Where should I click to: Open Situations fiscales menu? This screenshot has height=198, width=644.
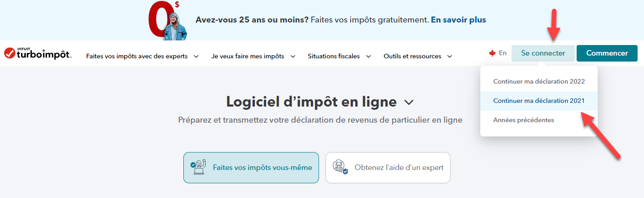334,57
